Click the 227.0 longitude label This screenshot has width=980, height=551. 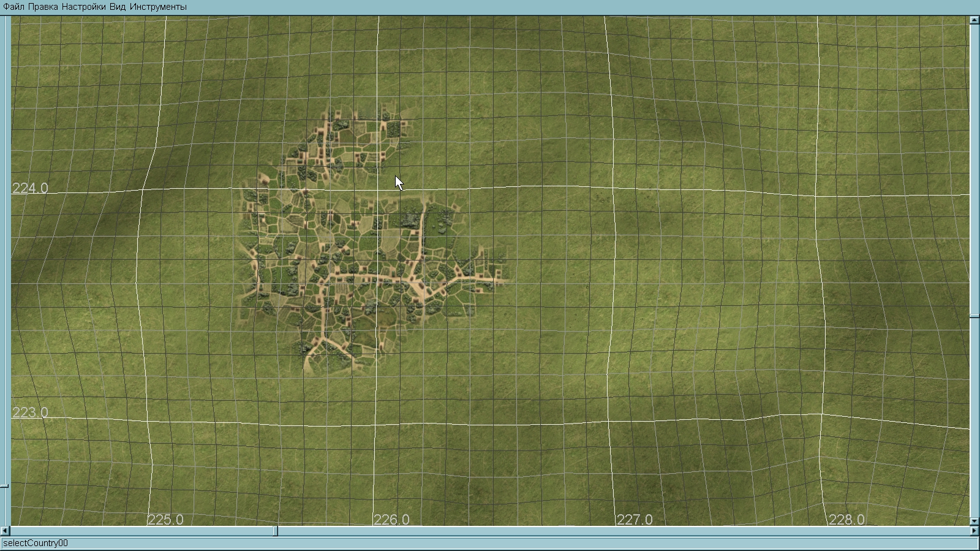635,520
